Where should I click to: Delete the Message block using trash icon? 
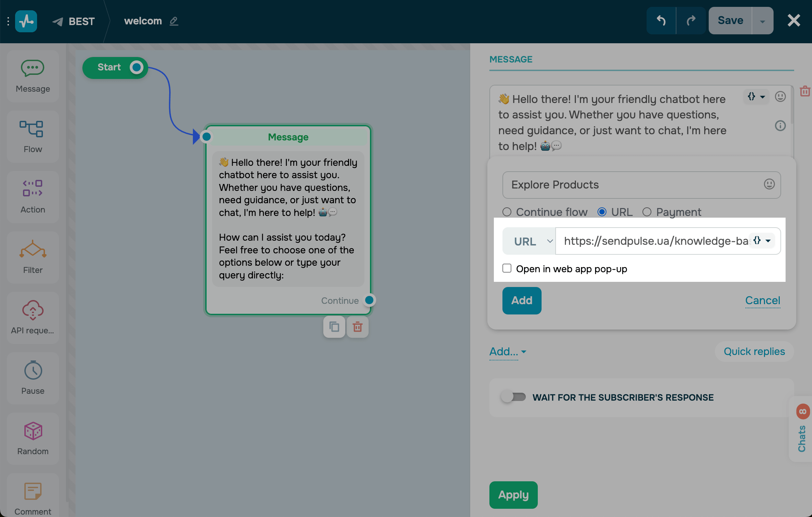click(357, 327)
